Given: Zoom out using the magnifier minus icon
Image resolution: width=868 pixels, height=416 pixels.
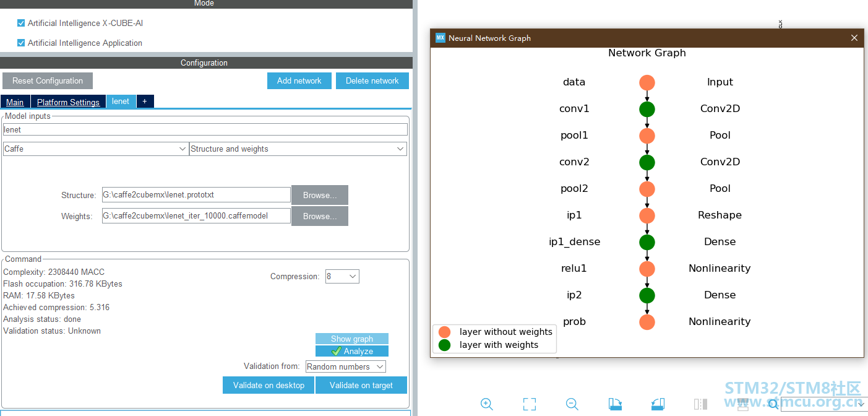Looking at the screenshot, I should coord(572,404).
